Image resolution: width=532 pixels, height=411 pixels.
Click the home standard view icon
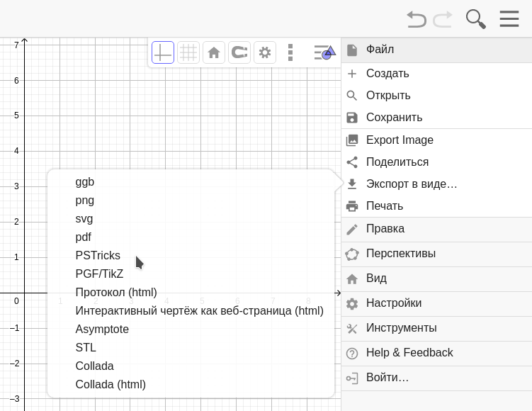214,52
